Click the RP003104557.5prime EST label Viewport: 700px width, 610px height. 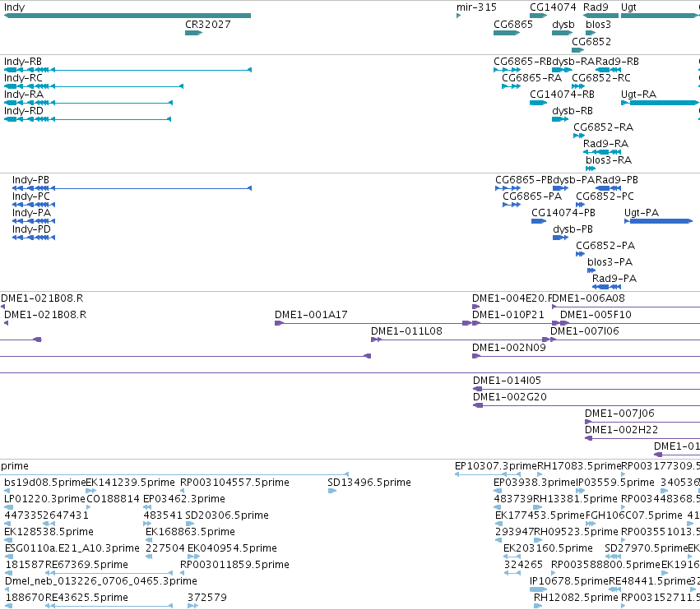point(234,483)
